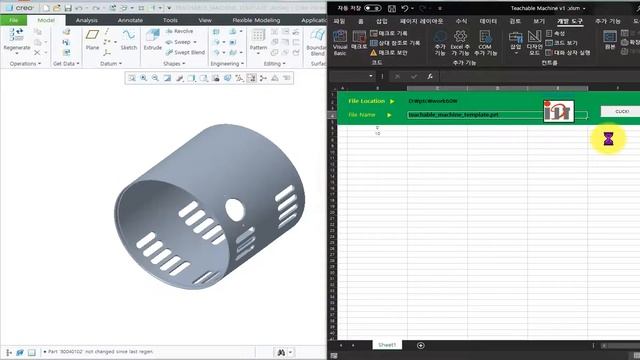Expand the Shapes group dropdown
This screenshot has width=640, height=360.
(174, 64)
